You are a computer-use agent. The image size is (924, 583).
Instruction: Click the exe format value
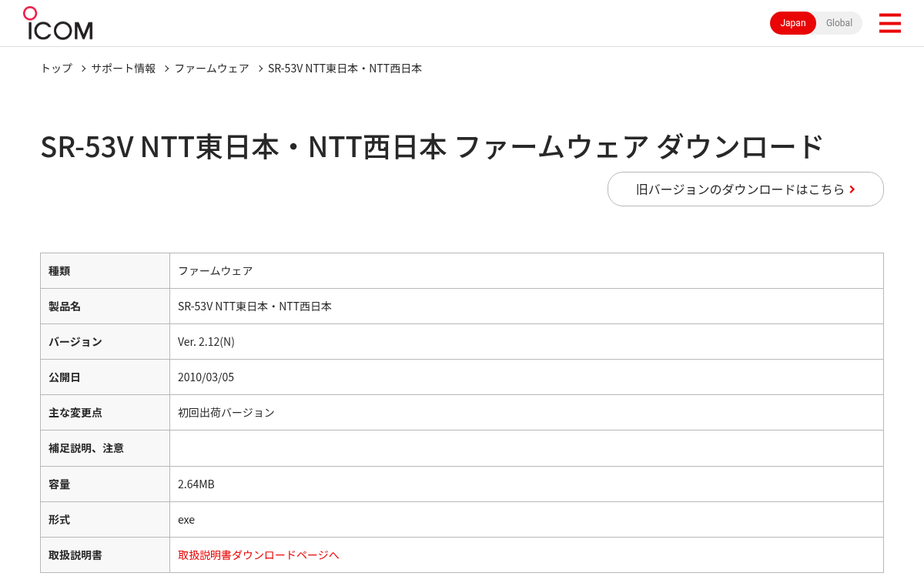tap(186, 520)
